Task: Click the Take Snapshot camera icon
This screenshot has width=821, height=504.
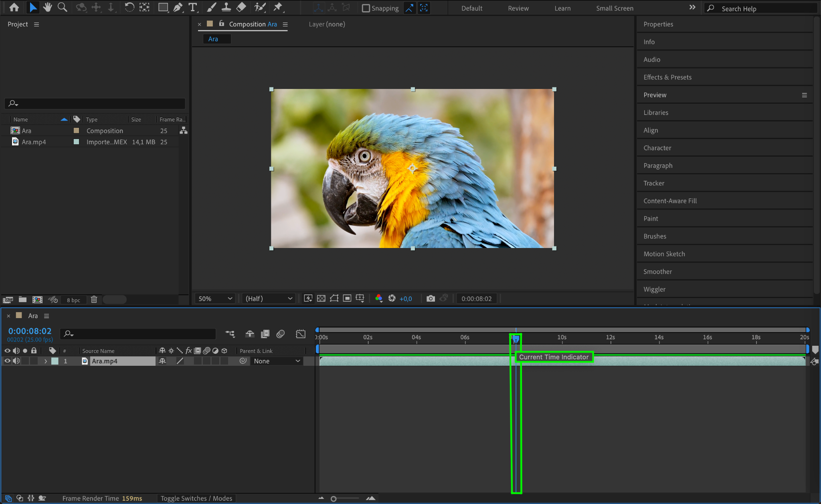Action: click(x=431, y=298)
